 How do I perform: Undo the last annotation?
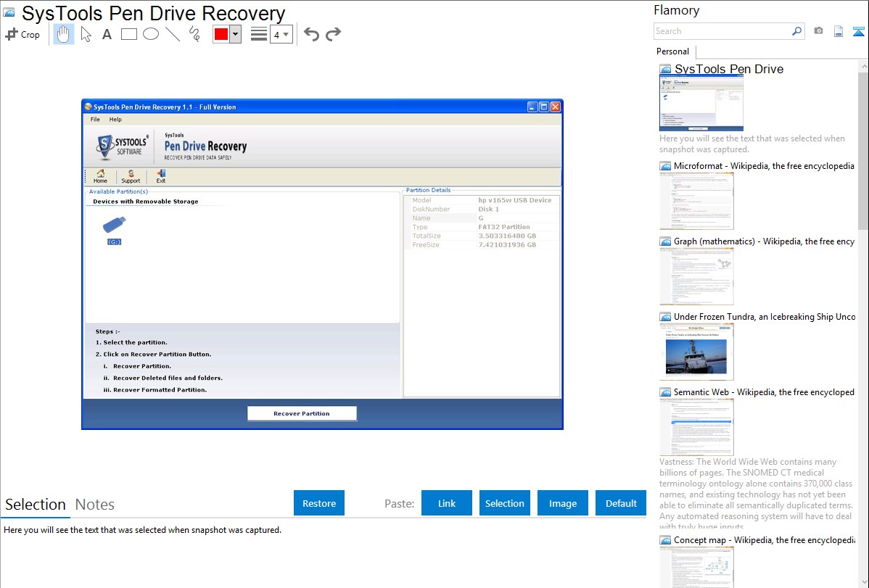coord(311,34)
